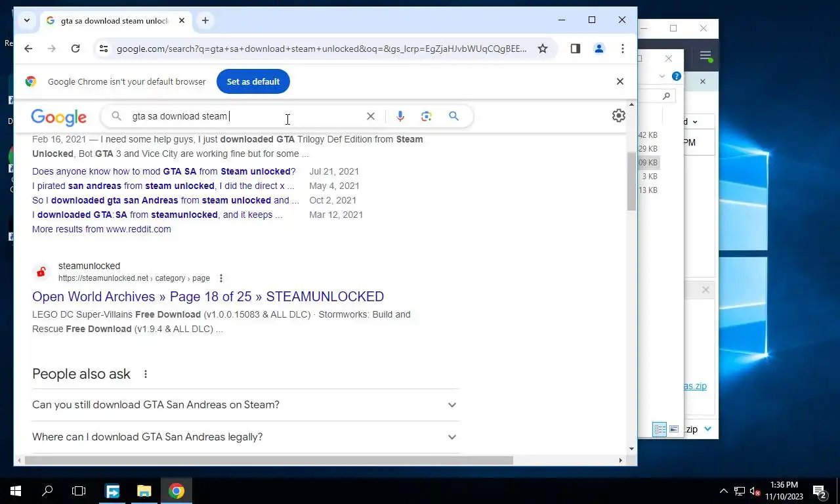Open Google quick settings gear
This screenshot has height=504, width=840.
click(x=618, y=116)
